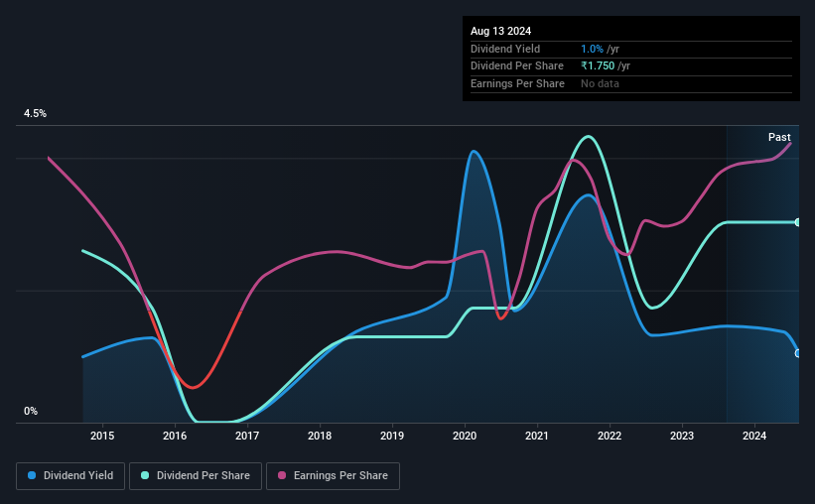The width and height of the screenshot is (815, 504).
Task: Click the Dividend Yield endpoint marker
Action: pyautogui.click(x=798, y=353)
